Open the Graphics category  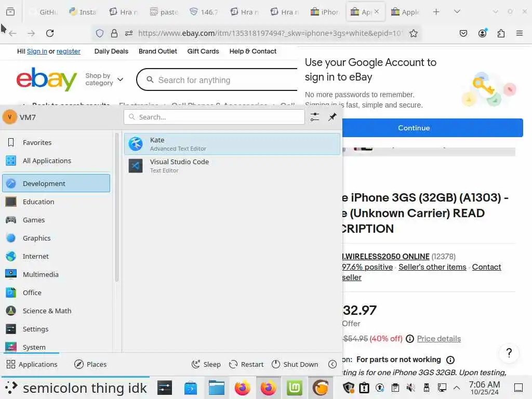(x=56, y=238)
